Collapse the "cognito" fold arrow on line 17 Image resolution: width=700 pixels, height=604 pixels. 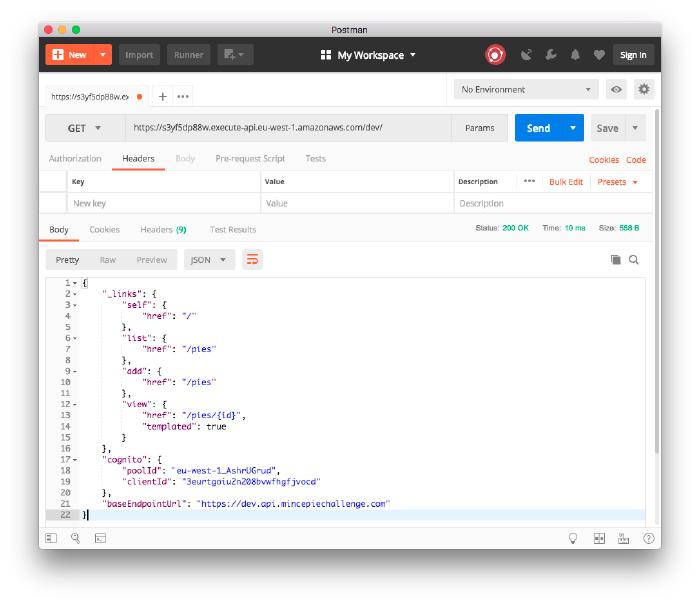pos(75,459)
